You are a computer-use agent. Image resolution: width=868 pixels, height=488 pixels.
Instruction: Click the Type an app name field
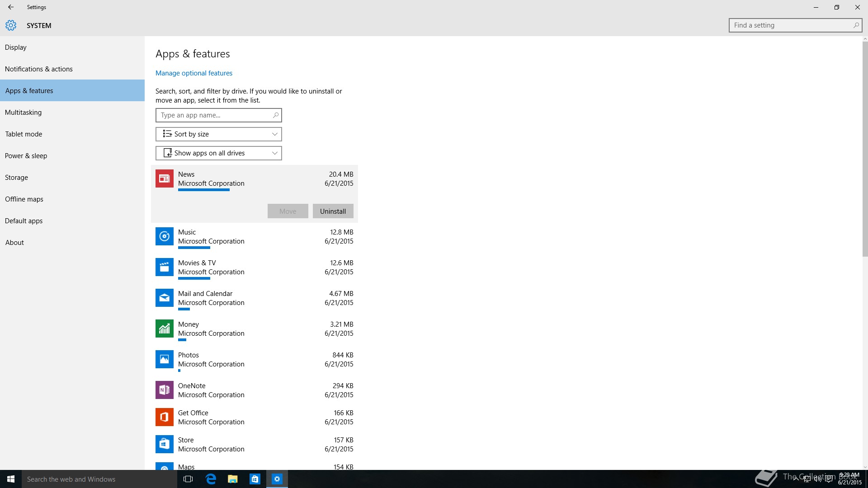(x=219, y=115)
